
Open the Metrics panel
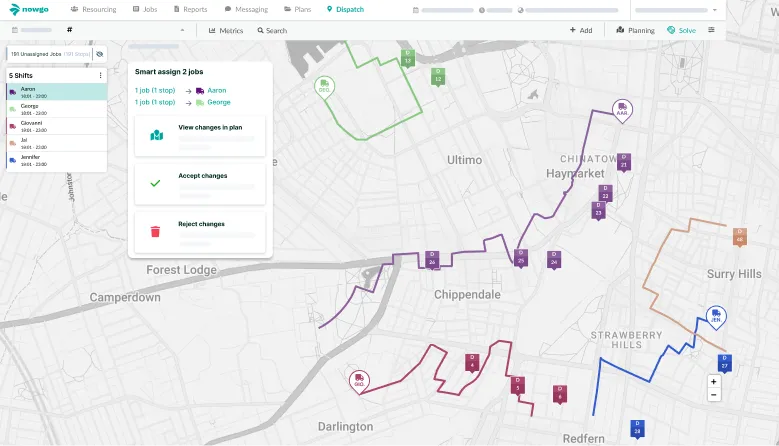(x=227, y=30)
